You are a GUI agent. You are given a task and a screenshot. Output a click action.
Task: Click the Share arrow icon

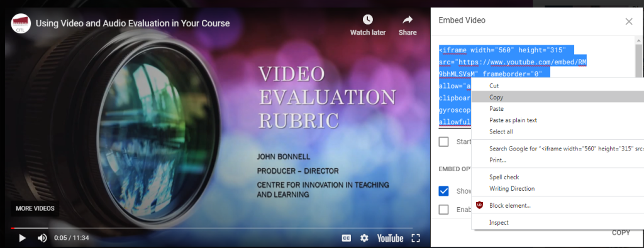click(x=408, y=20)
